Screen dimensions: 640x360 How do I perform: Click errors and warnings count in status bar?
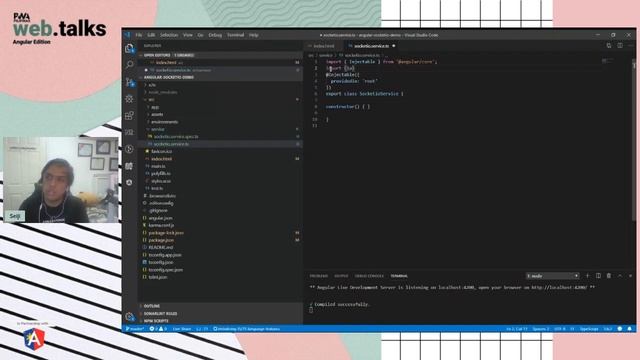point(158,329)
